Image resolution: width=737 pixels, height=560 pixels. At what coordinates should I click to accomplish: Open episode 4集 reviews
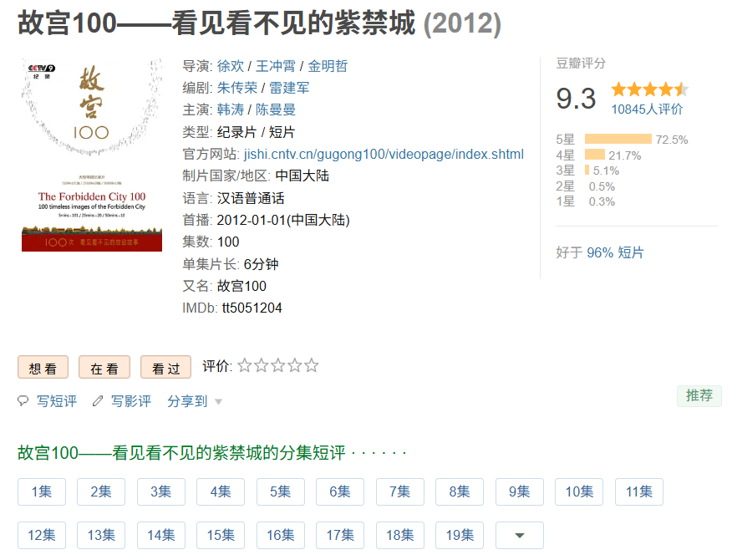[221, 491]
